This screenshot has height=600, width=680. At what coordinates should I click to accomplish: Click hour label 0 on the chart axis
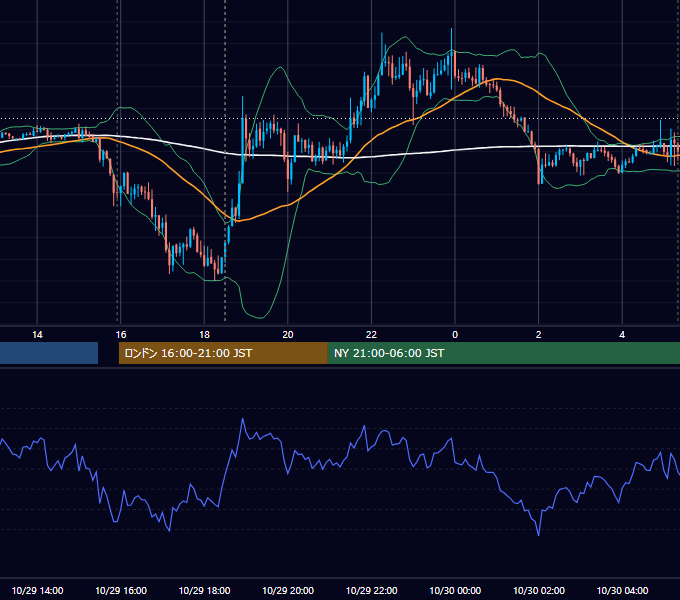click(455, 335)
